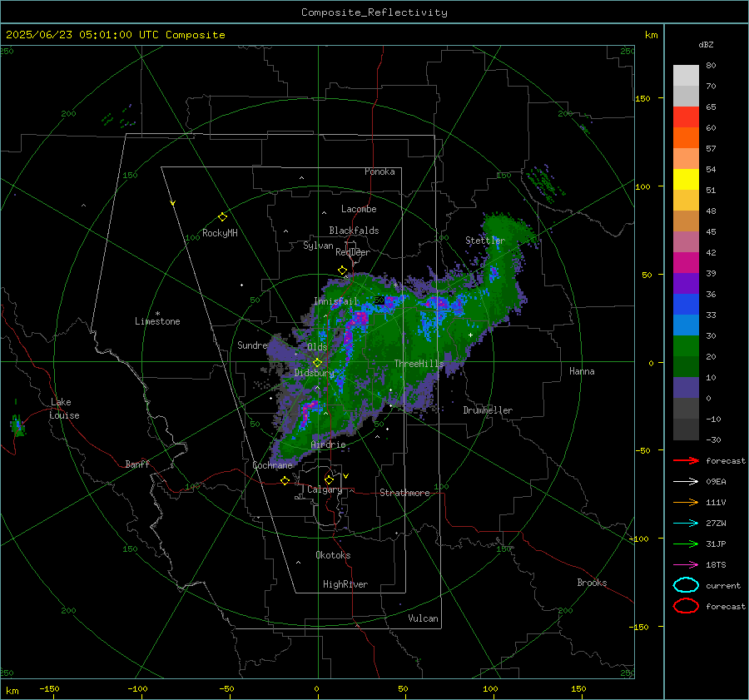
Task: Click the yellow diamond marker above Calgary
Action: tap(329, 479)
